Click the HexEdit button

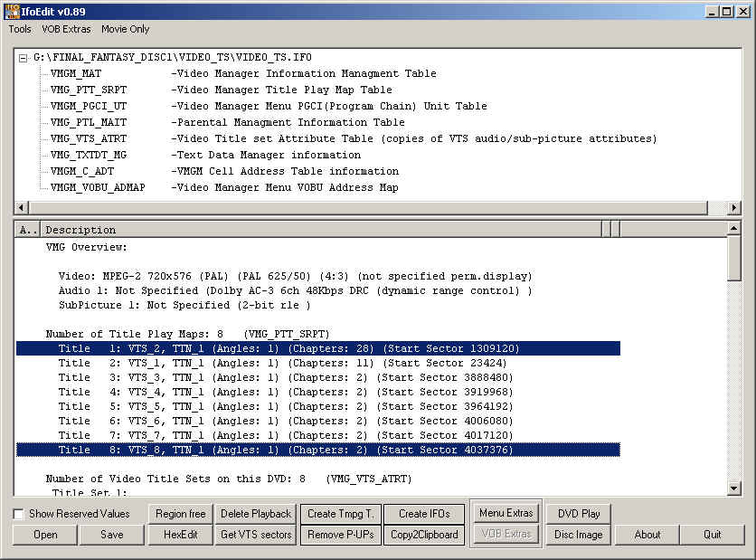[x=181, y=535]
